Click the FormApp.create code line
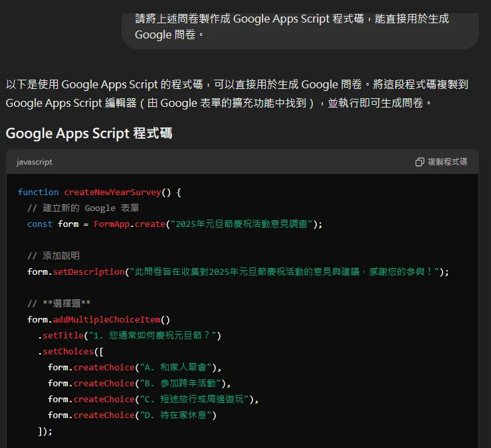Screen dimensions: 491x448 (x=175, y=224)
